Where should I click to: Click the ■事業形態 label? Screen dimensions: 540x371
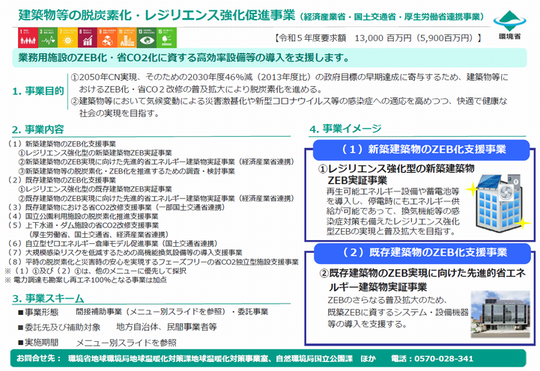(x=38, y=312)
